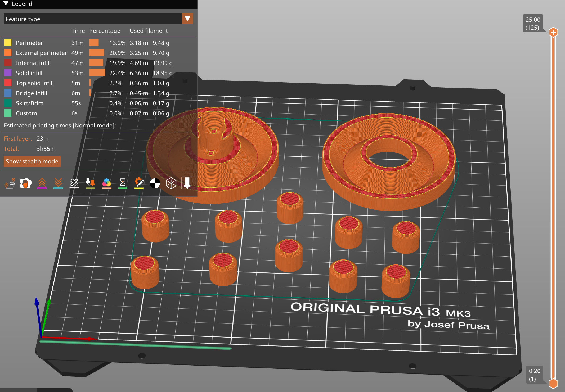
Task: Collapse the Legend panel triangle
Action: tap(6, 4)
